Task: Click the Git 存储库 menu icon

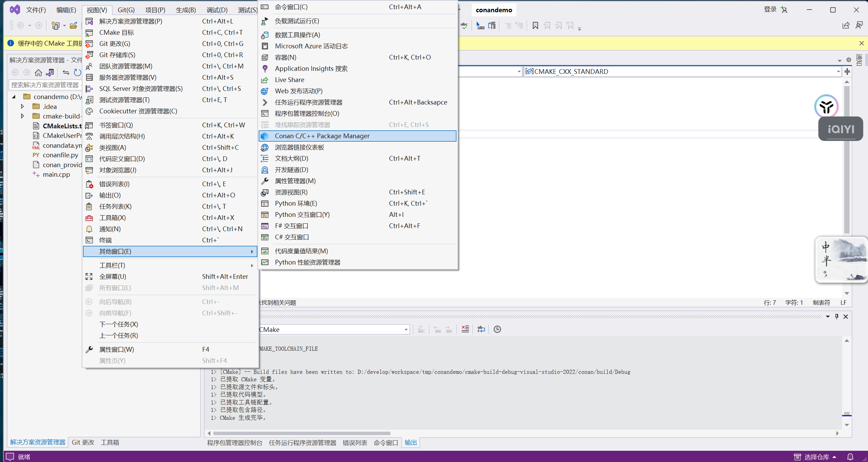Action: click(x=89, y=55)
